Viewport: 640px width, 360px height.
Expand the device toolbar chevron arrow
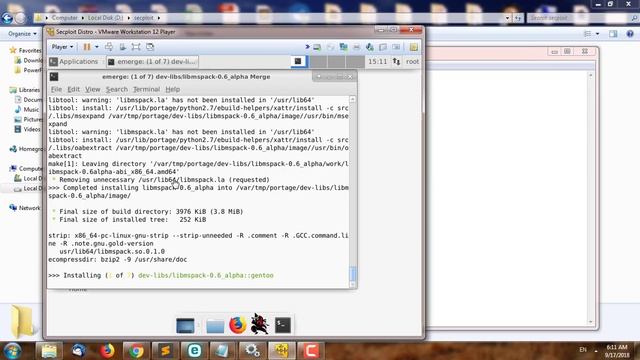click(x=308, y=47)
